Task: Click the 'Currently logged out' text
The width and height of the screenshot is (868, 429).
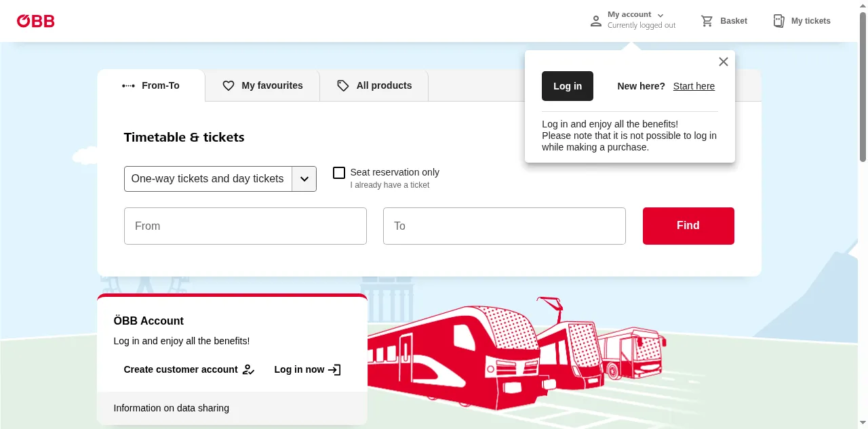Action: click(x=642, y=26)
